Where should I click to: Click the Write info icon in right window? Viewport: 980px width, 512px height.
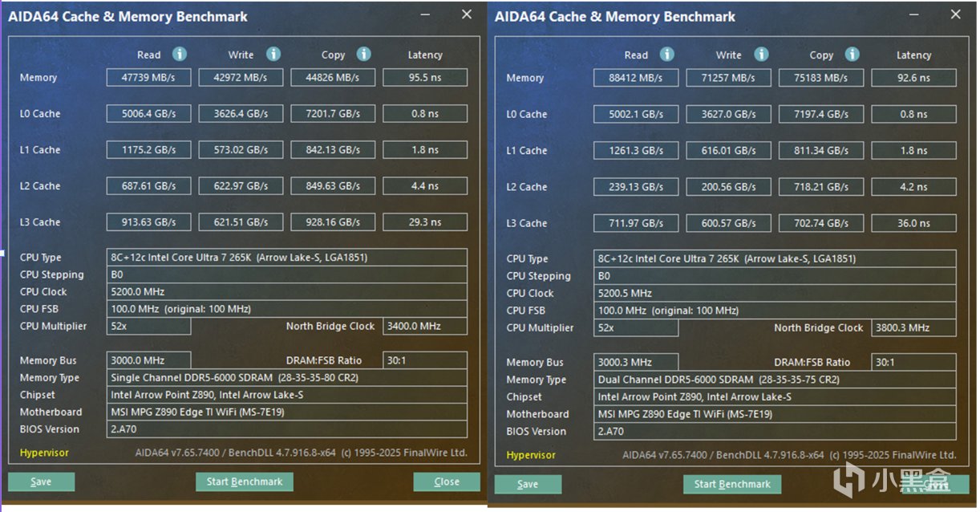click(x=761, y=54)
